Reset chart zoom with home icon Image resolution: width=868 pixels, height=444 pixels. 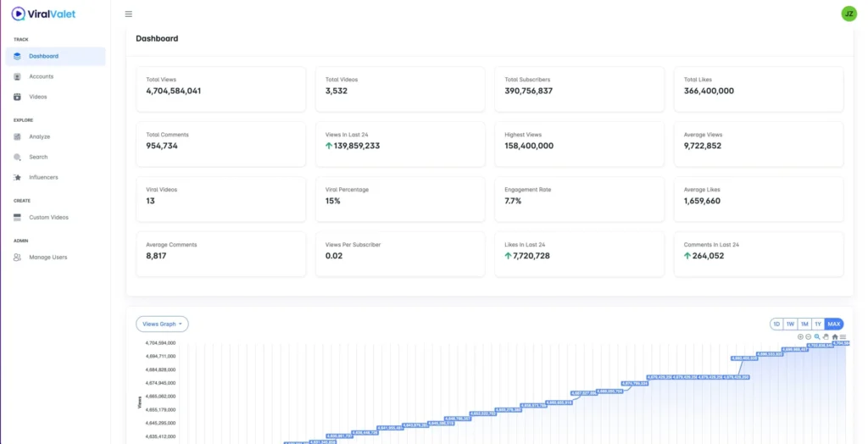tap(835, 336)
